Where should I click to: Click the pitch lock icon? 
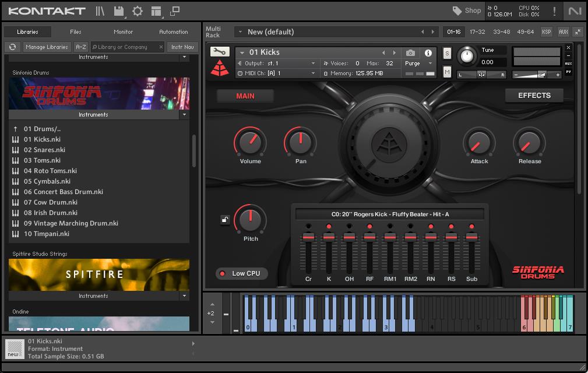(224, 220)
